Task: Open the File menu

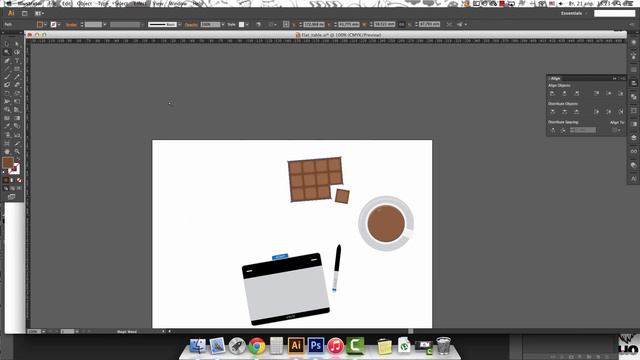Action: pyautogui.click(x=52, y=3)
